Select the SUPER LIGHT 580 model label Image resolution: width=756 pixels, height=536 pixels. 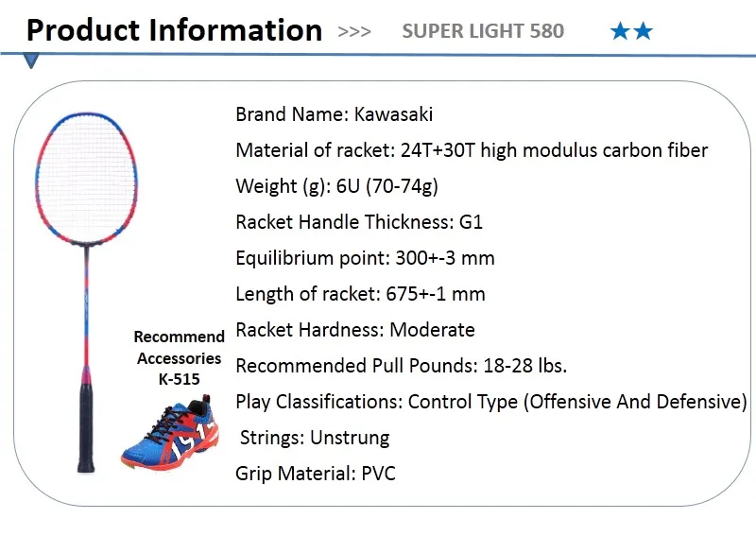pyautogui.click(x=483, y=31)
